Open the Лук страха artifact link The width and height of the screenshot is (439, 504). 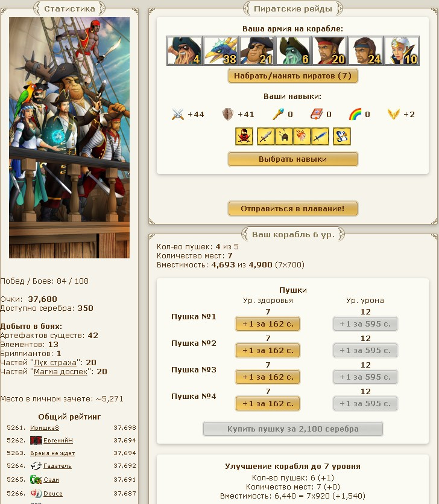55,363
